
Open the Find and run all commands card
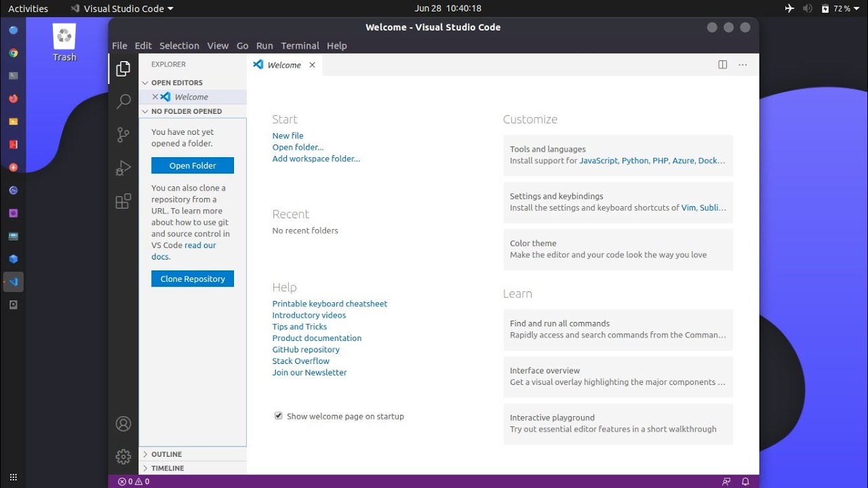click(618, 329)
